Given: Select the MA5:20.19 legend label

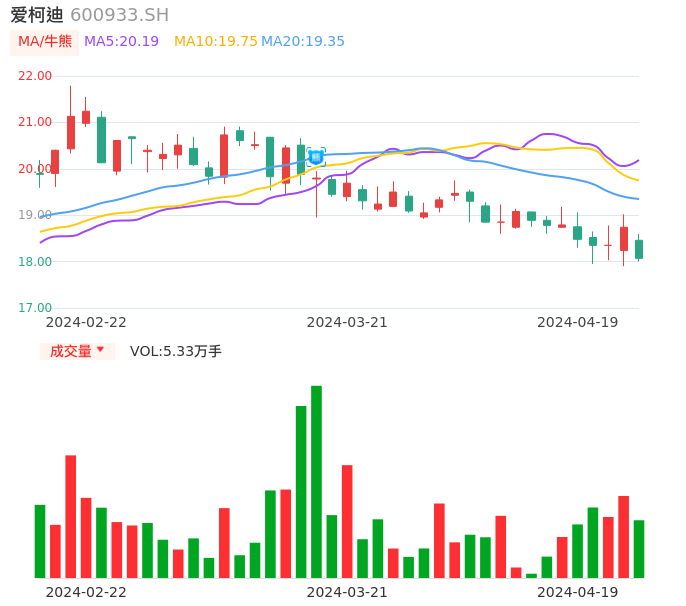Looking at the screenshot, I should pyautogui.click(x=121, y=42).
